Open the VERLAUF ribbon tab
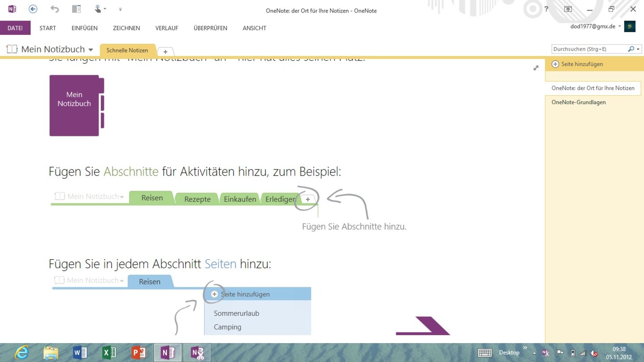This screenshot has height=362, width=644. (x=167, y=28)
